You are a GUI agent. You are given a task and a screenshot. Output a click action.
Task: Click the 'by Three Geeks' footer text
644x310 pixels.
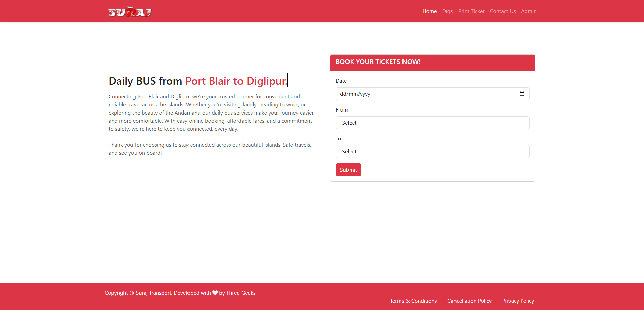click(237, 293)
